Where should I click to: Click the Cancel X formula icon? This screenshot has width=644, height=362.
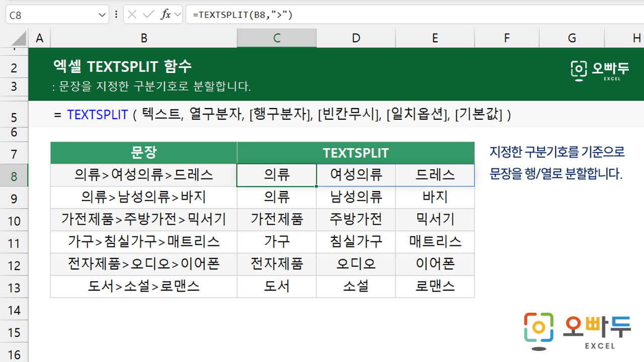point(132,15)
